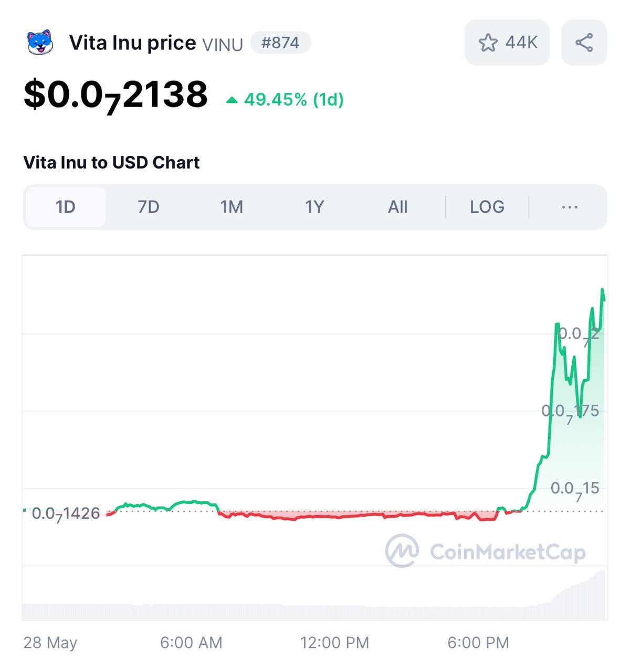This screenshot has height=672, width=630.
Task: Show the All time chart range
Action: pos(397,207)
